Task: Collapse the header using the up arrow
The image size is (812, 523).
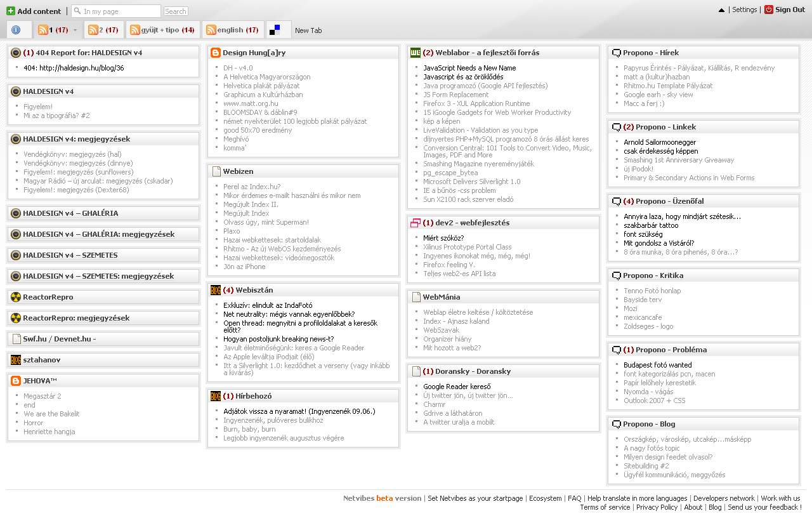Action: point(721,10)
